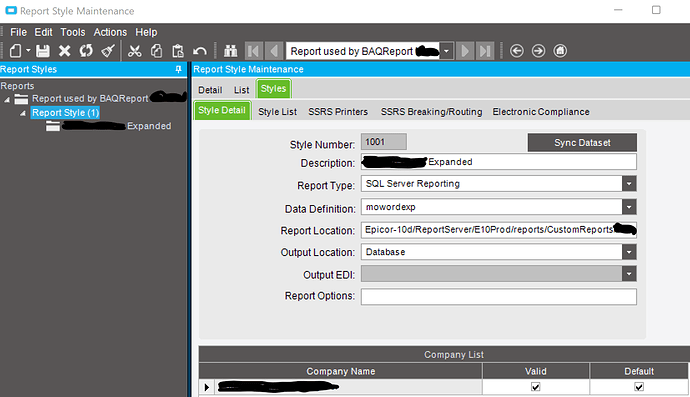Click the circled forward arrow icon
Viewport: 690px width, 397px height.
pos(538,51)
